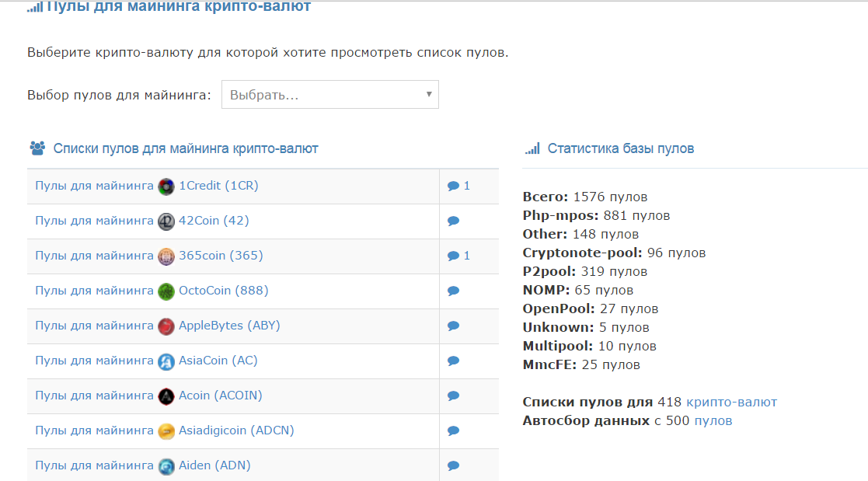Click comment bubble in 42Coin row

pyautogui.click(x=454, y=221)
